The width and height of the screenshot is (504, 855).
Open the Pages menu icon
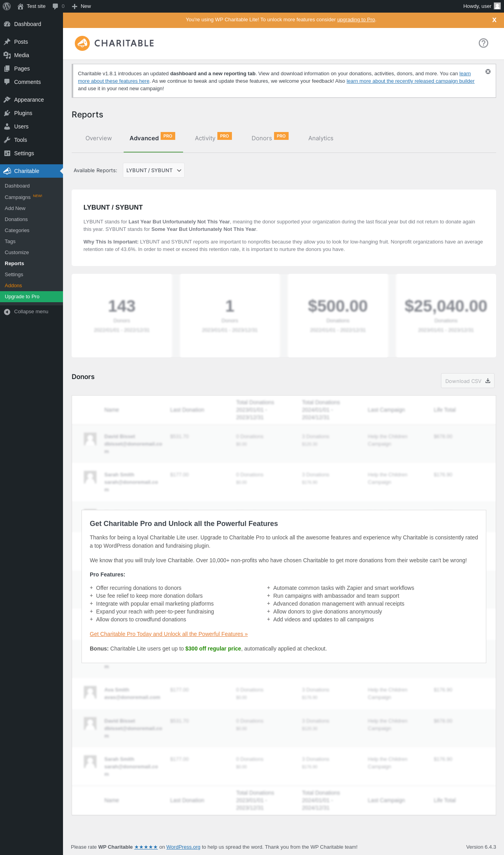(7, 69)
